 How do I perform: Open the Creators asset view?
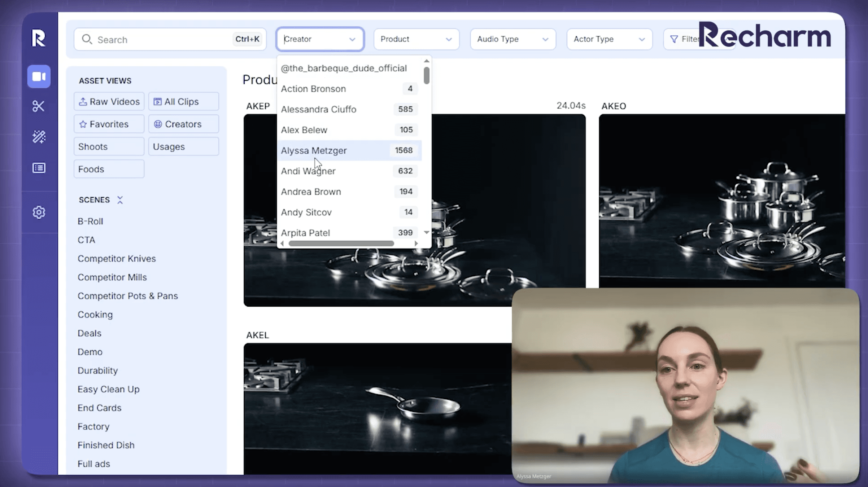pyautogui.click(x=183, y=124)
